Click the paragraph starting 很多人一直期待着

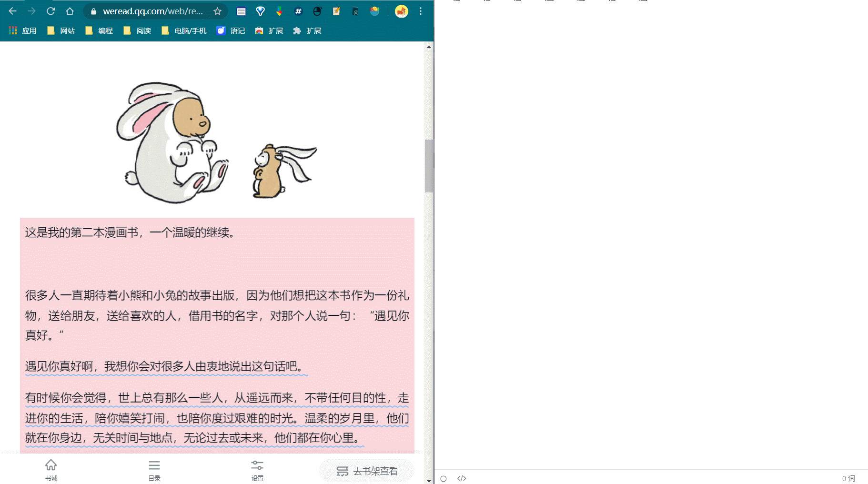pyautogui.click(x=217, y=315)
